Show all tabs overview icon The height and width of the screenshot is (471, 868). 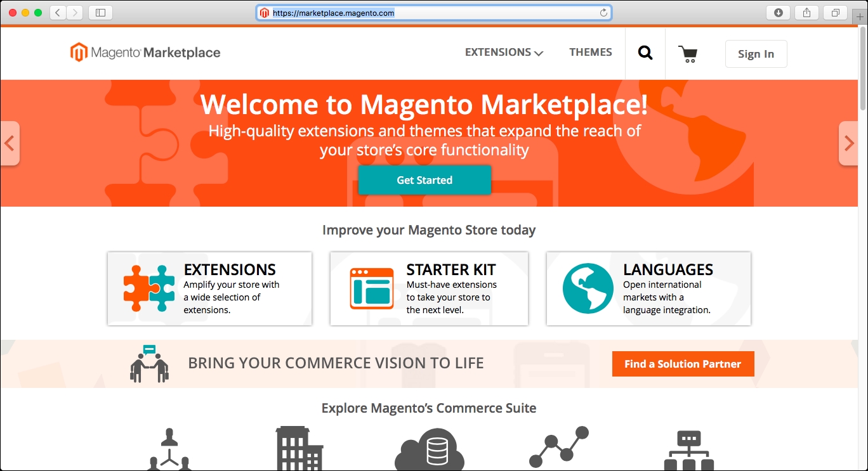coord(836,13)
